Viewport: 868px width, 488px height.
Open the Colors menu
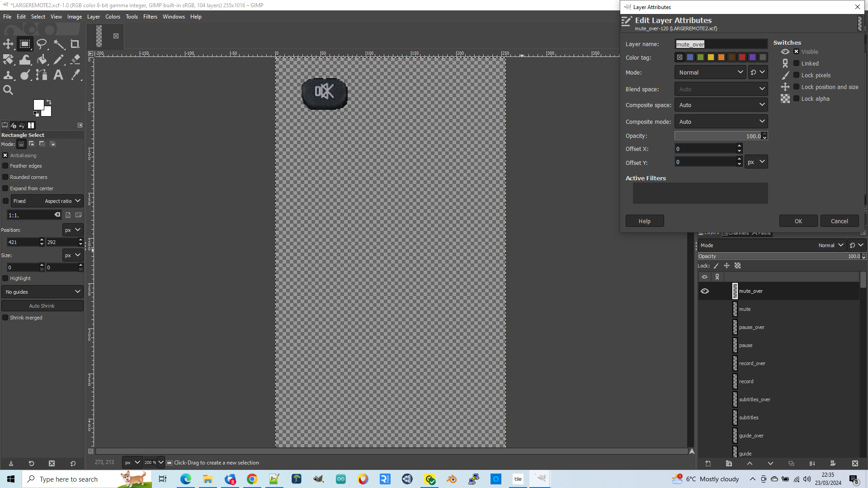pyautogui.click(x=113, y=17)
